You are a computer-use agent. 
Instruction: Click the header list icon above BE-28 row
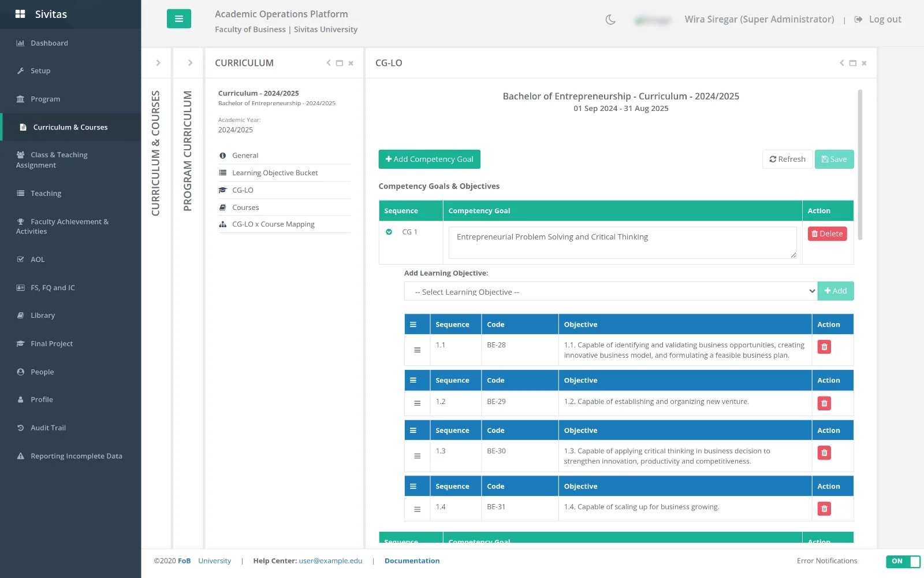coord(413,324)
